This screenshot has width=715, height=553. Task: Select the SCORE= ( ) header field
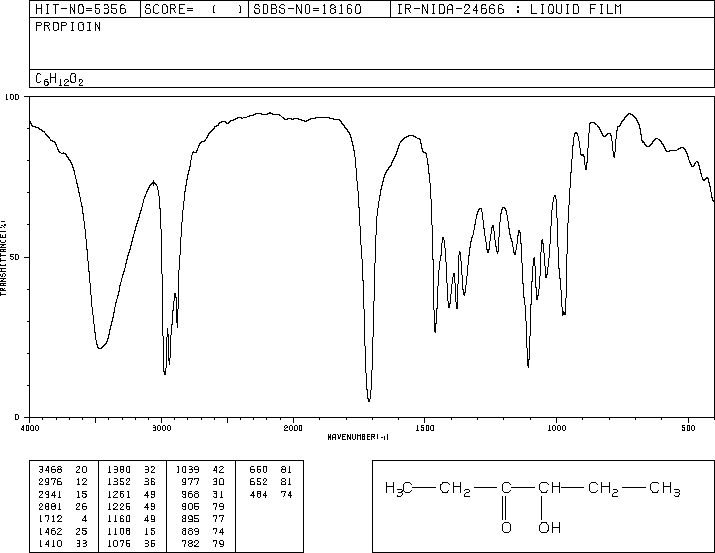(193, 9)
